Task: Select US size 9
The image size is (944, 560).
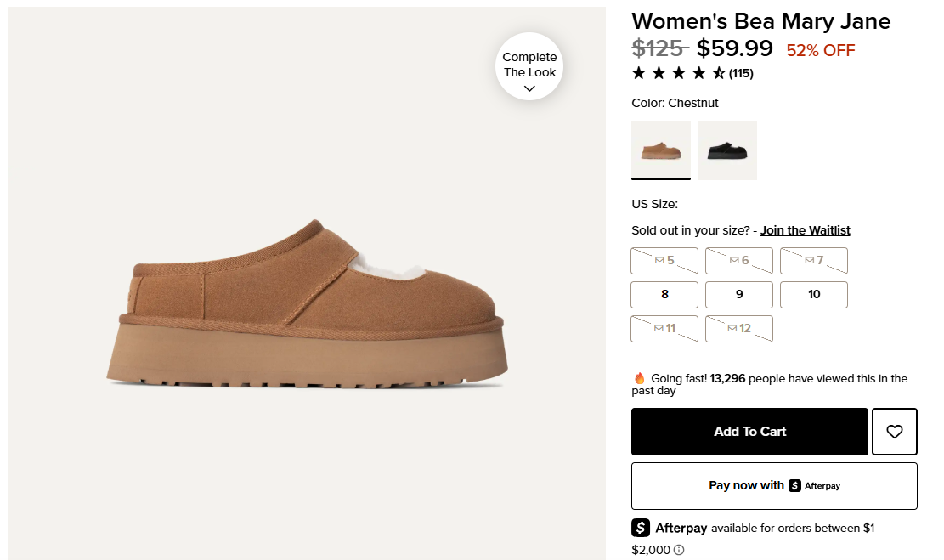Action: point(739,294)
